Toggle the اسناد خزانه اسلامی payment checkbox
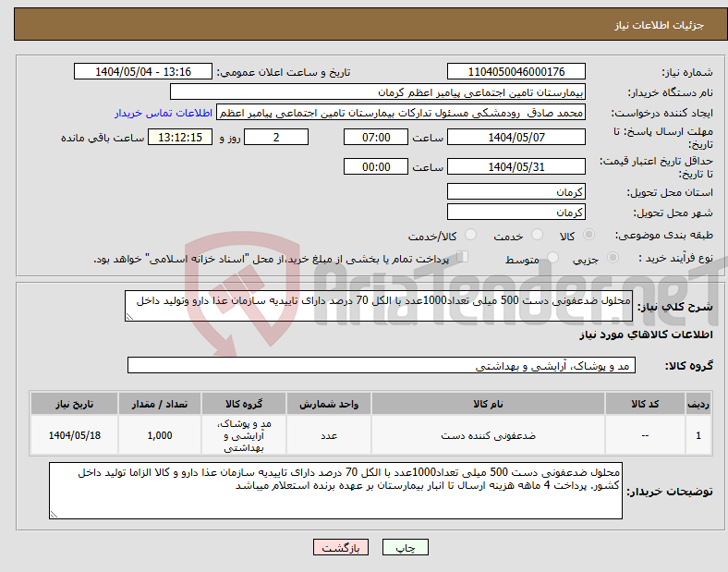Image resolution: width=728 pixels, height=572 pixels. click(x=463, y=257)
